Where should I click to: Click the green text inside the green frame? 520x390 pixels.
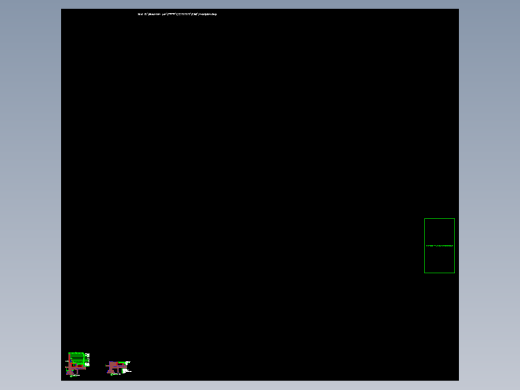click(x=439, y=246)
